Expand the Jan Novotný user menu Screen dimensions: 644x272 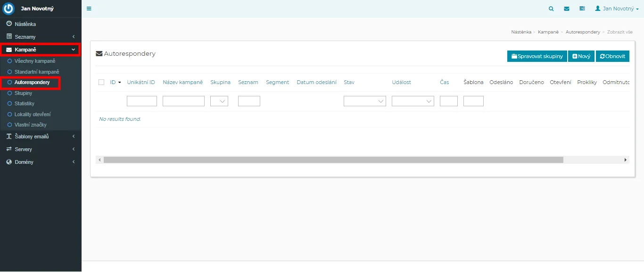(617, 8)
